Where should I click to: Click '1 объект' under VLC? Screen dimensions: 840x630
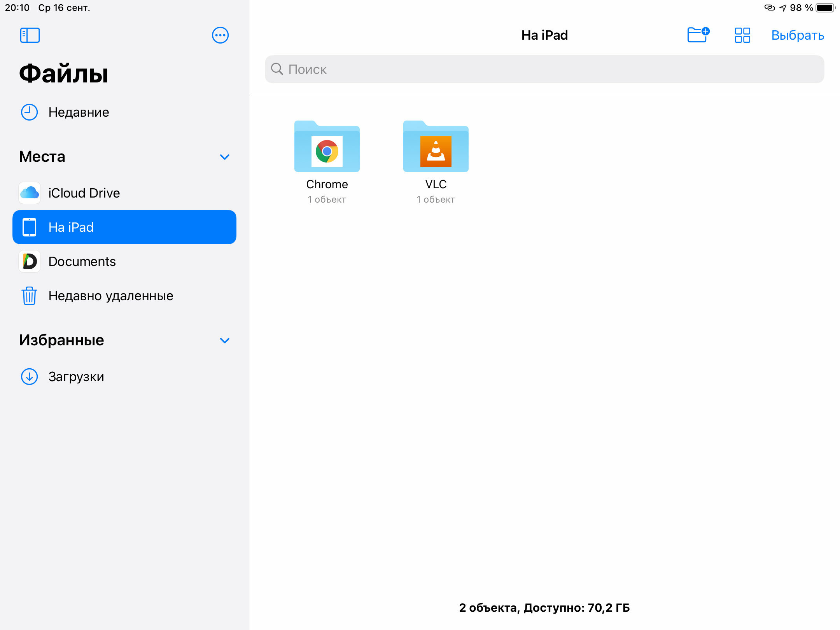click(436, 199)
